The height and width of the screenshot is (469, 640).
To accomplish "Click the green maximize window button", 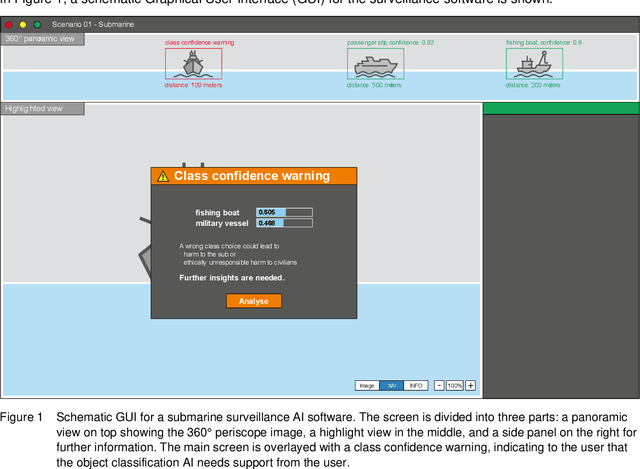I will (37, 23).
